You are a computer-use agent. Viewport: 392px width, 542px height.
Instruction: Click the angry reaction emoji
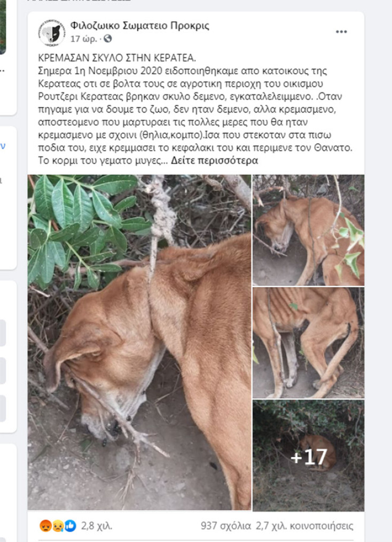tap(45, 526)
